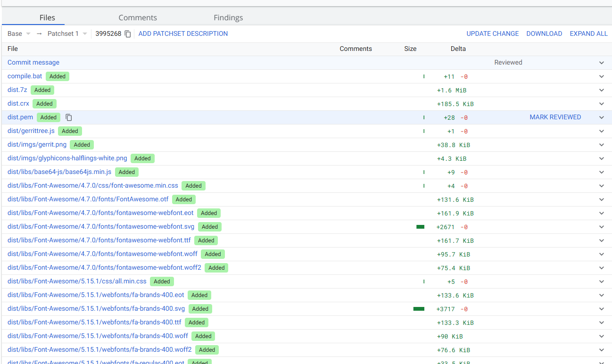Viewport: 612px width, 364px height.
Task: Copy the dist.pem file path
Action: point(69,117)
